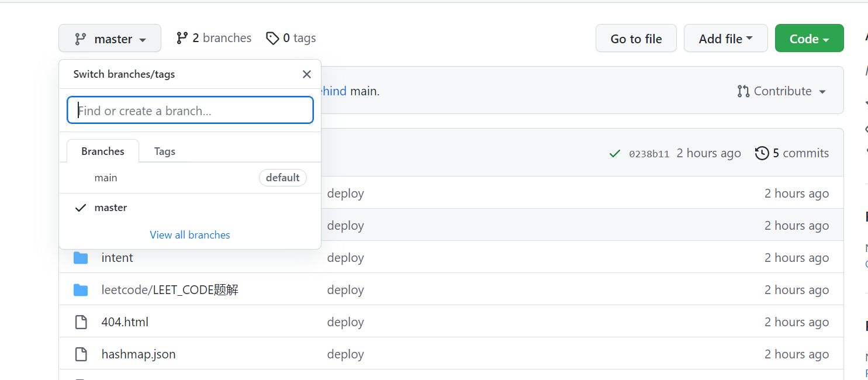Close the Switch branches/tags popup
Viewport: 868px width, 380px height.
point(306,74)
